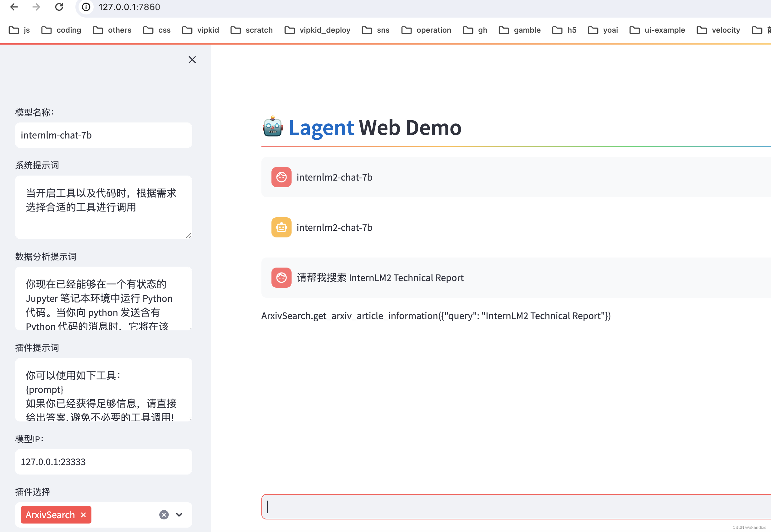Click the yellow assistant robot avatar

281,227
